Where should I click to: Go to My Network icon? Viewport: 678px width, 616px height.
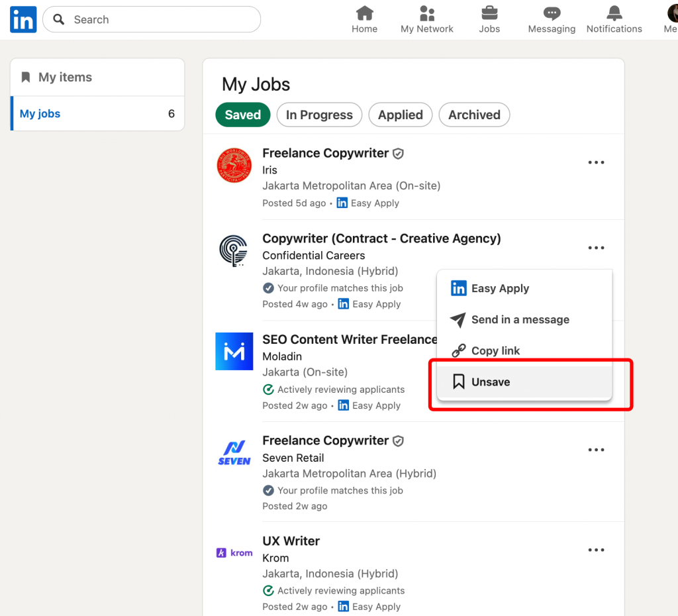pyautogui.click(x=427, y=14)
